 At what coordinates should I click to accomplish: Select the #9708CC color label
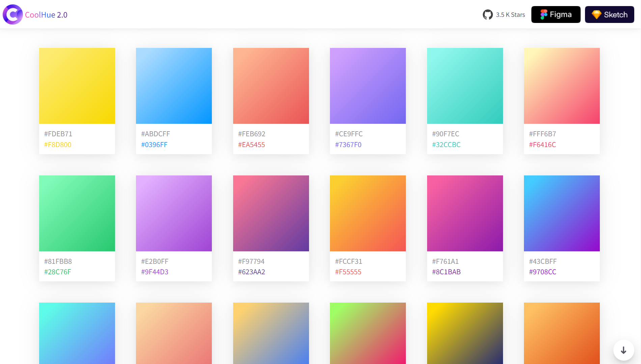[x=542, y=272]
